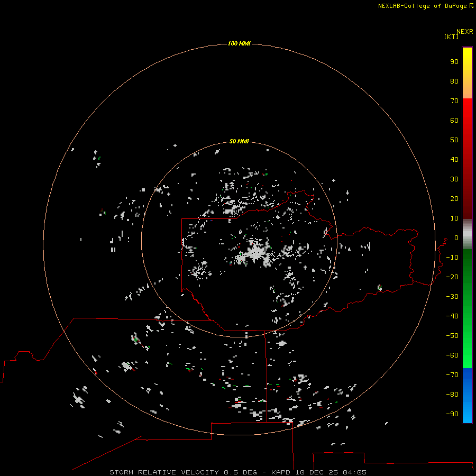
Task: Click the -50 value on velocity scale
Action: 452,336
